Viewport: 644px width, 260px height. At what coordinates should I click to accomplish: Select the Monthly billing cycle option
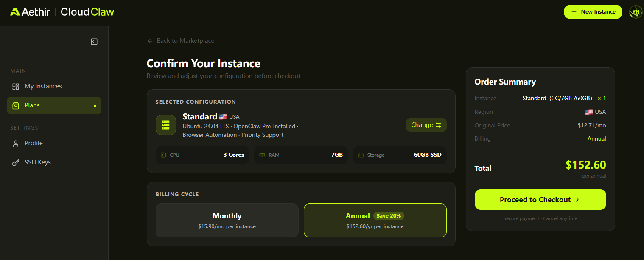point(227,220)
